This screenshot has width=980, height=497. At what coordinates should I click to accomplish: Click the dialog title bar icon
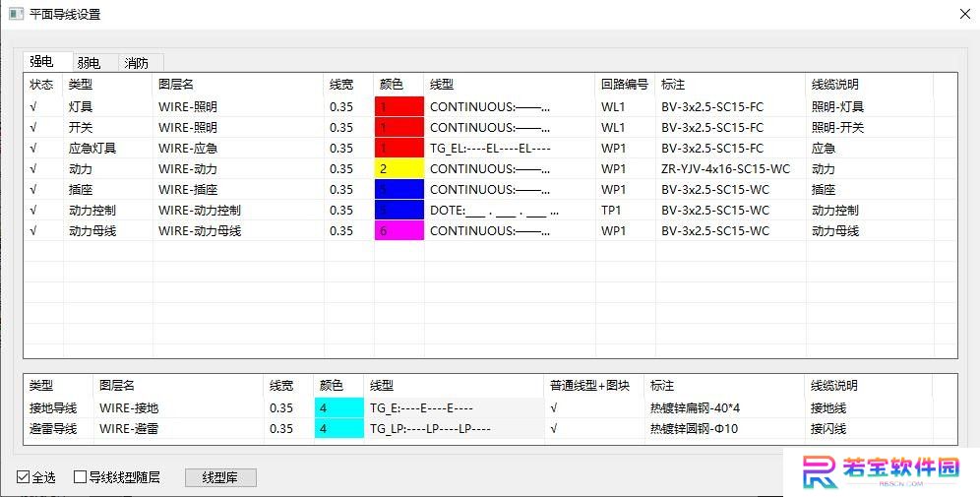(17, 14)
